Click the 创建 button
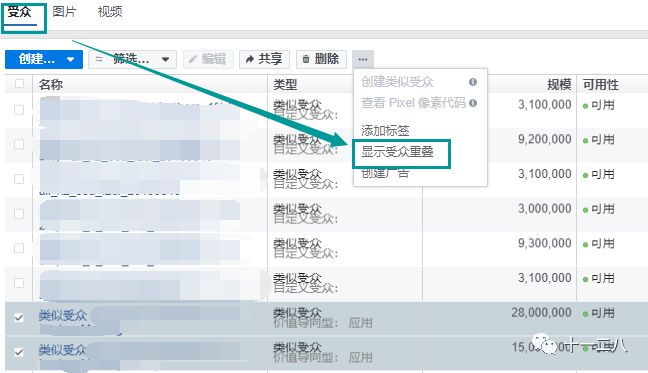Screen dimensions: 648x373 44,59
